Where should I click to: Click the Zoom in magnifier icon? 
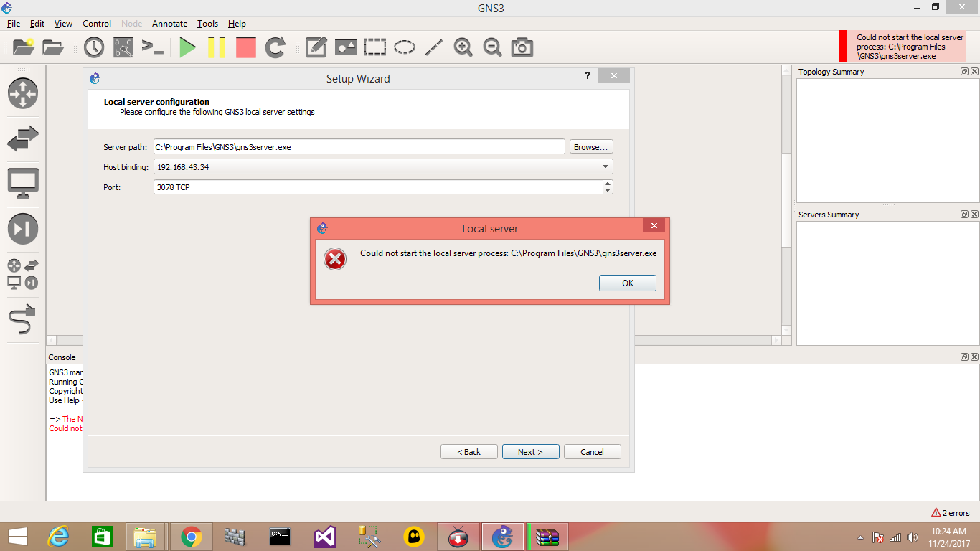click(x=463, y=47)
